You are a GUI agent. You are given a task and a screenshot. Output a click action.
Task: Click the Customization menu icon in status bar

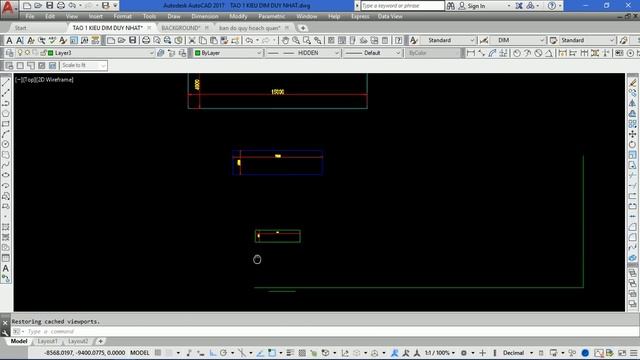pyautogui.click(x=633, y=353)
